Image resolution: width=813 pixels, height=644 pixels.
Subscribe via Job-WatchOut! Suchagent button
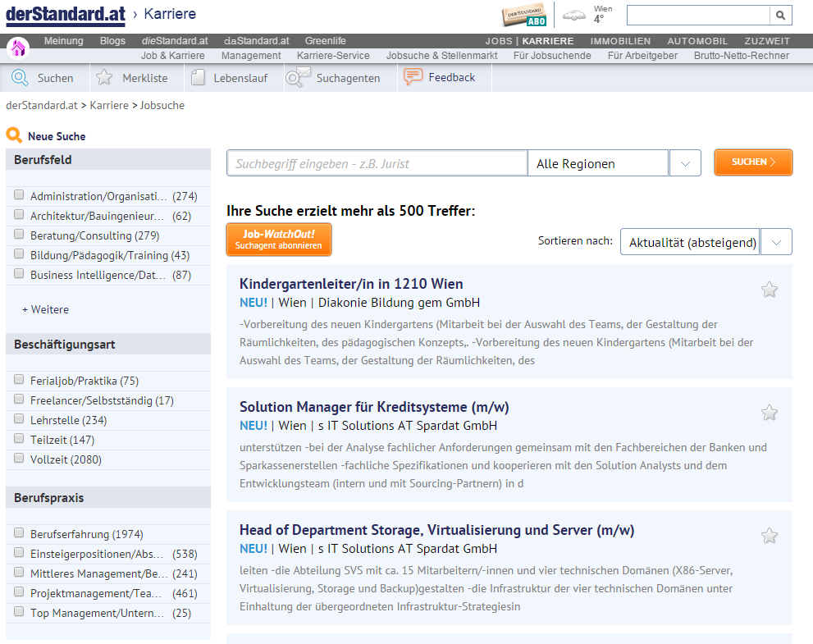tap(279, 240)
